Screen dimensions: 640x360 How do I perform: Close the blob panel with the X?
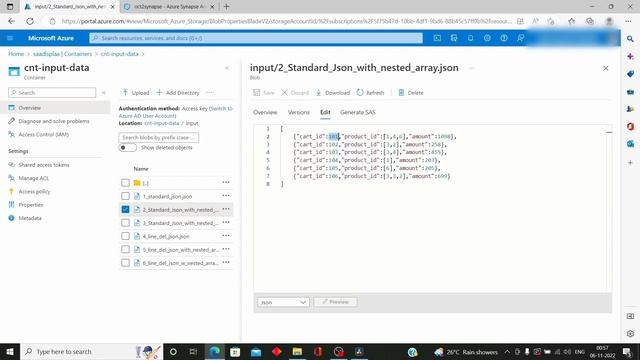(606, 68)
